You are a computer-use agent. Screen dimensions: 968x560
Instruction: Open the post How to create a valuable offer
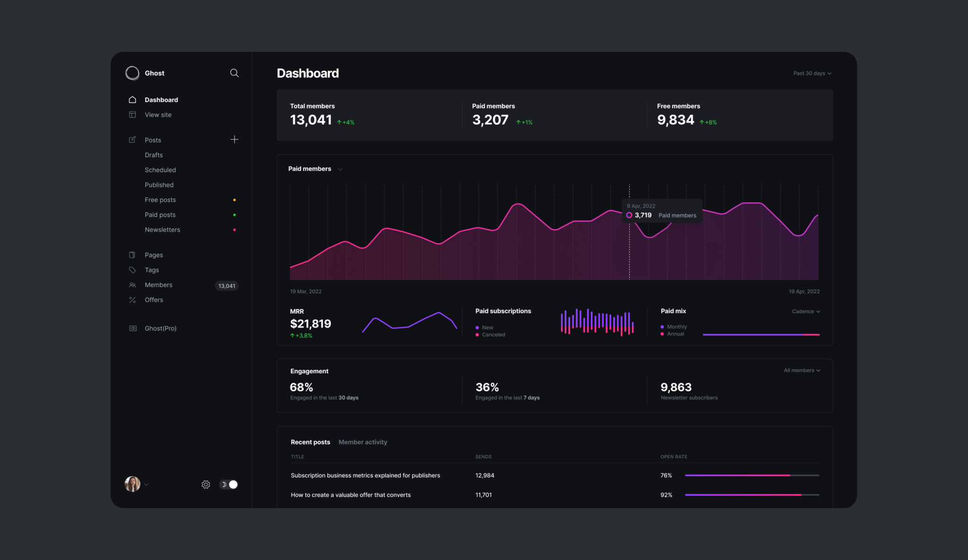coord(350,495)
